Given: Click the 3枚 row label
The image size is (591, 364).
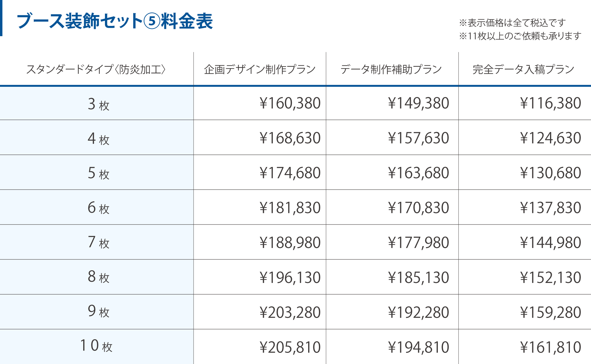Looking at the screenshot, I should click(x=98, y=104).
